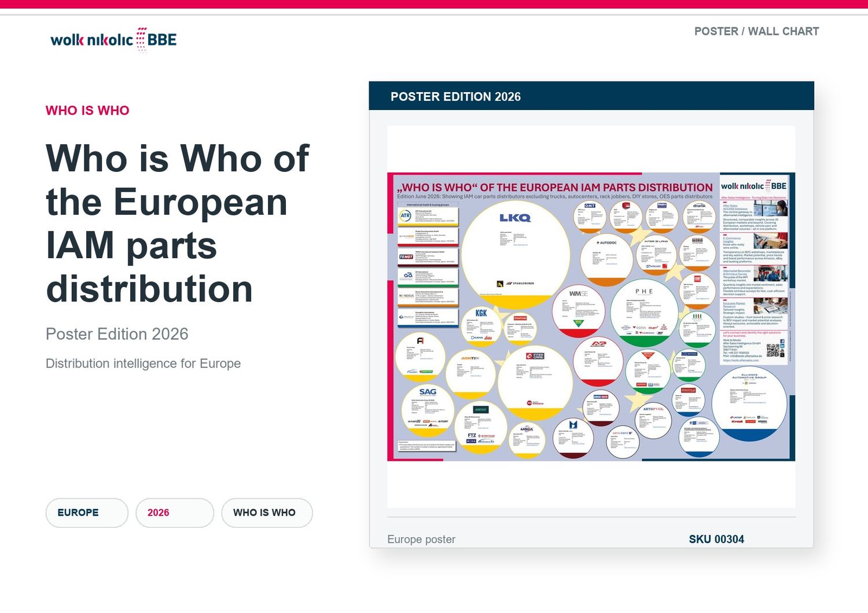Screen dimensions: 868x613
Task: Click the LKQ logo in the poster
Action: point(515,218)
